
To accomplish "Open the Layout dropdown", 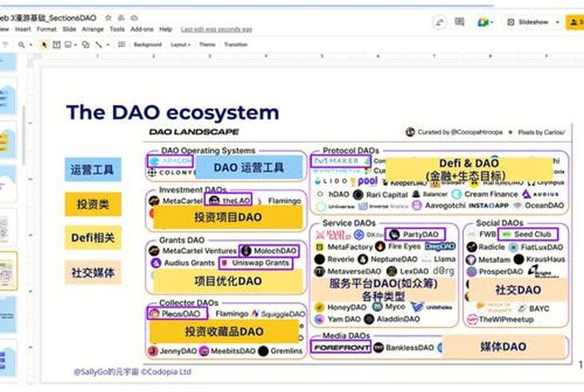I will (x=180, y=45).
